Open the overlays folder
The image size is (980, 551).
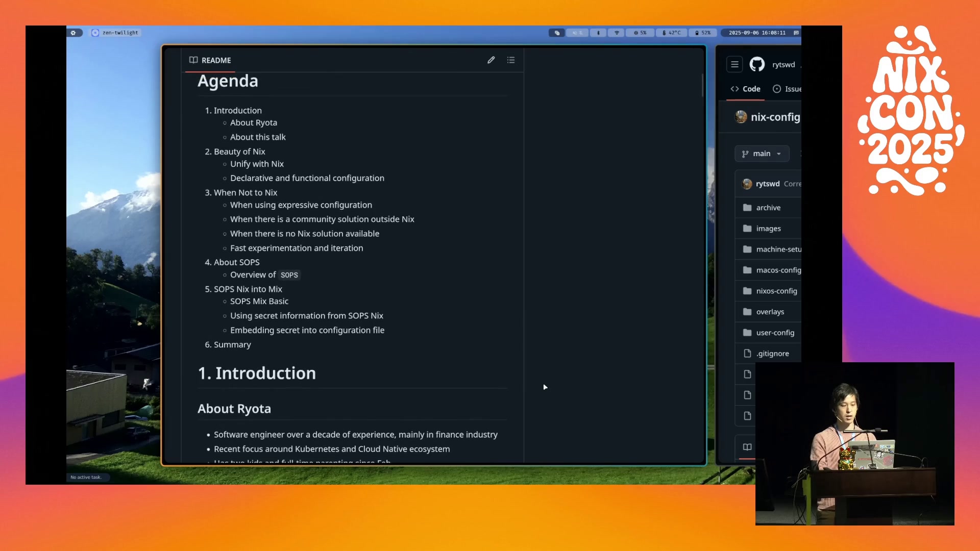coord(770,312)
